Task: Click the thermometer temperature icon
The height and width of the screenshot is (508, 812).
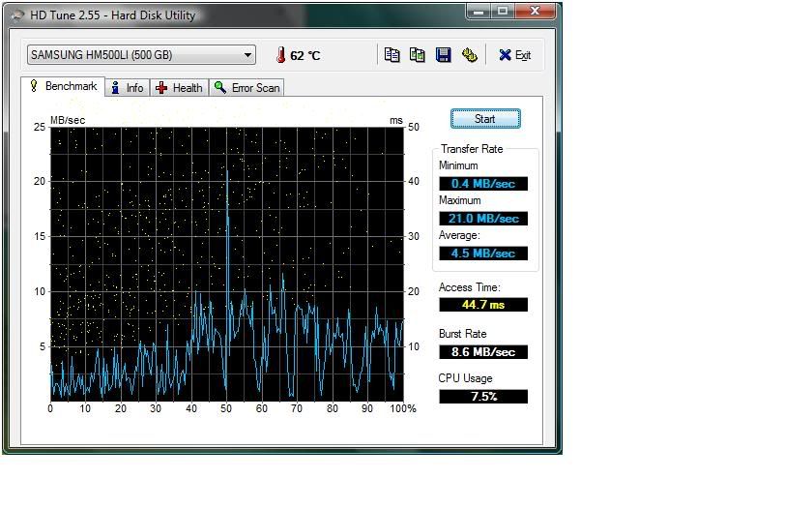Action: pyautogui.click(x=280, y=55)
